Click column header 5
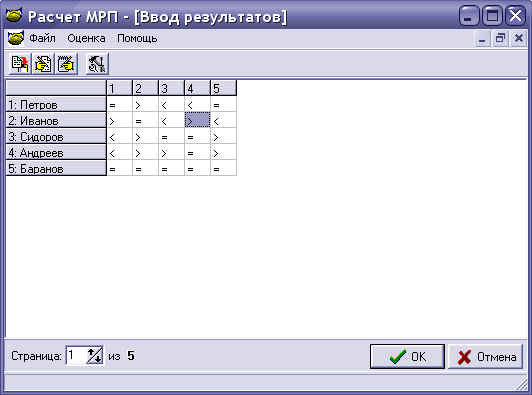This screenshot has width=532, height=395. [224, 88]
